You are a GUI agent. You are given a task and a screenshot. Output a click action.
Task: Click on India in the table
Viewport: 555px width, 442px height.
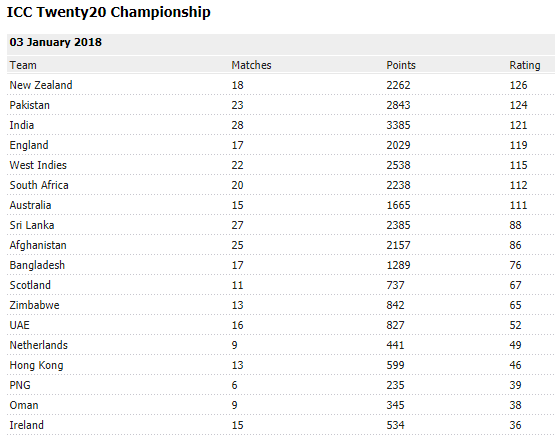(x=22, y=125)
